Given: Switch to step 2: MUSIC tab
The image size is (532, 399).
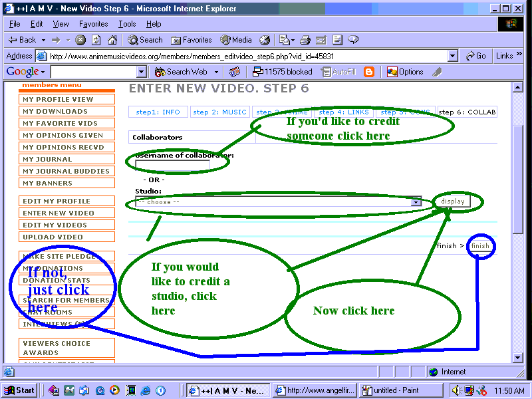Looking at the screenshot, I should click(x=219, y=112).
